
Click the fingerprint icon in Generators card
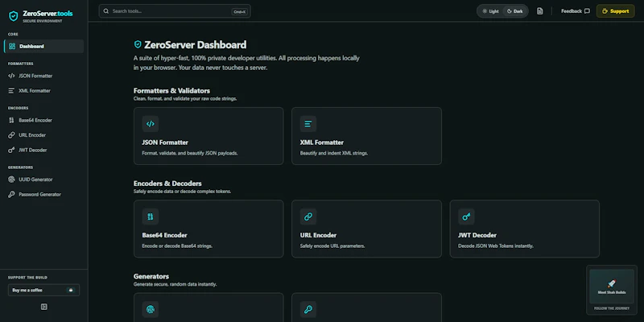coord(151,309)
